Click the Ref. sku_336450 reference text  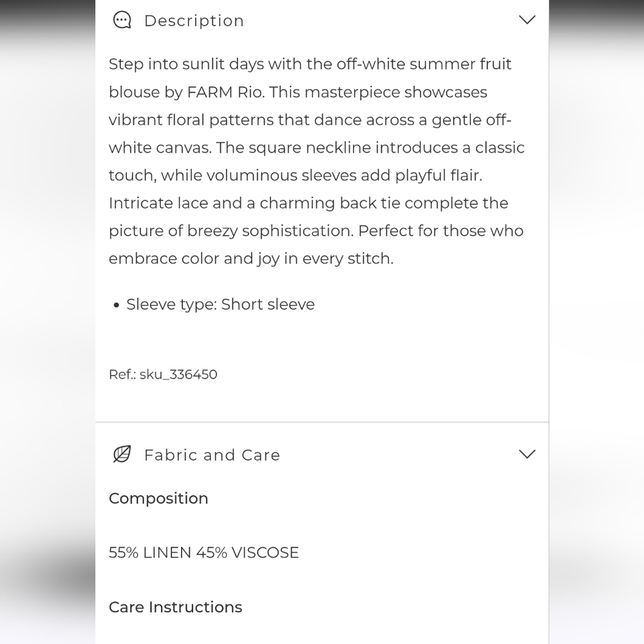pos(163,374)
